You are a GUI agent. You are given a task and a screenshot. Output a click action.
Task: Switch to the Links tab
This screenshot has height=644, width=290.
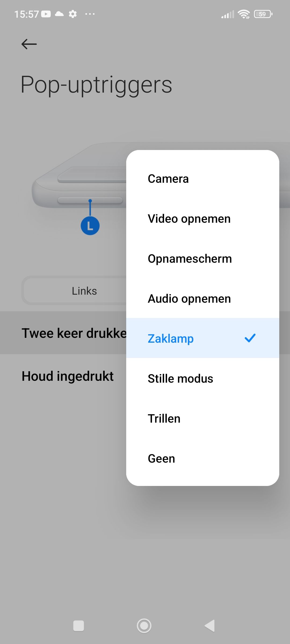coord(84,291)
